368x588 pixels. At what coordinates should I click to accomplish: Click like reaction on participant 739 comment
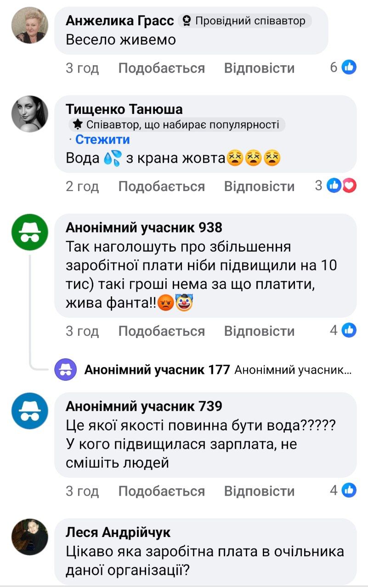[x=349, y=490]
